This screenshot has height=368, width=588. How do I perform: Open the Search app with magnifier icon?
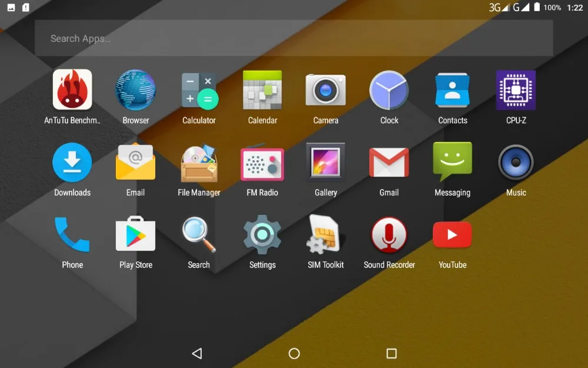coord(199,234)
